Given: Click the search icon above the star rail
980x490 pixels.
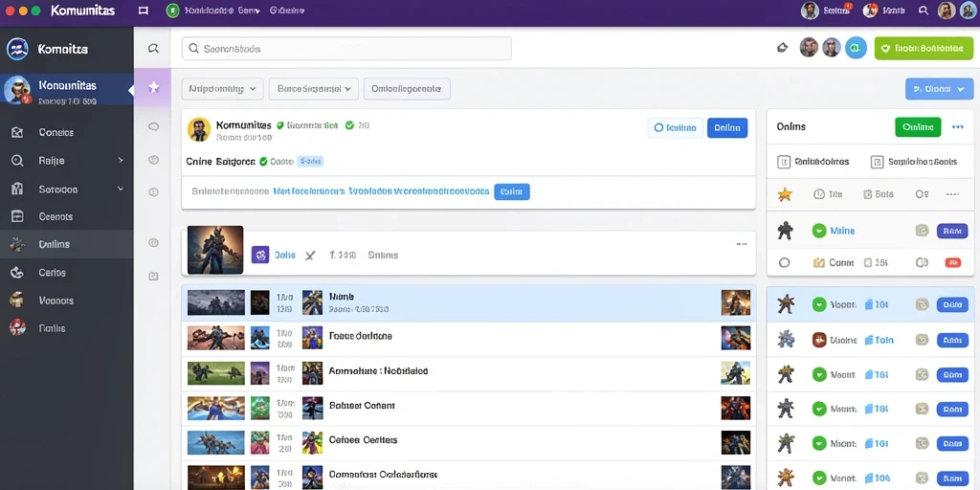Looking at the screenshot, I should pos(153,48).
